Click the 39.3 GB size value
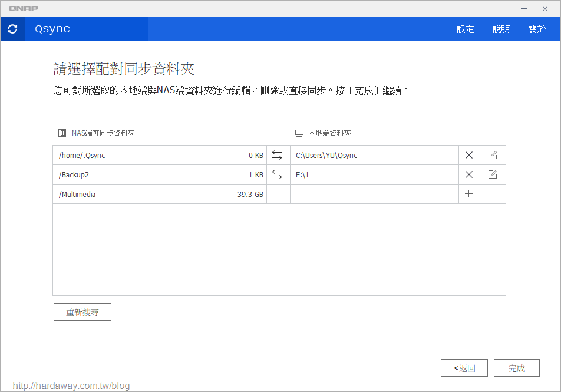Screen dimensions: 561x392 [x=250, y=194]
